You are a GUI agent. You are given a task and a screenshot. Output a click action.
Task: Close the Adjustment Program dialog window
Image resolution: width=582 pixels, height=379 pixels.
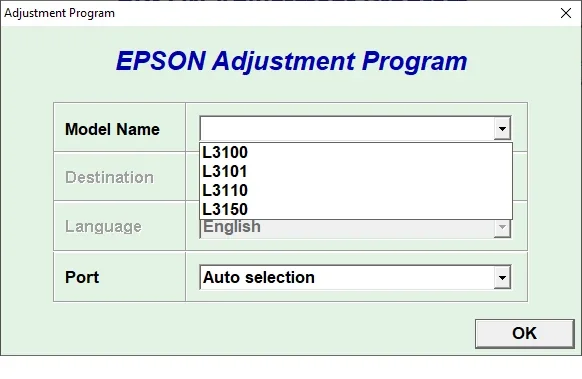coord(566,13)
